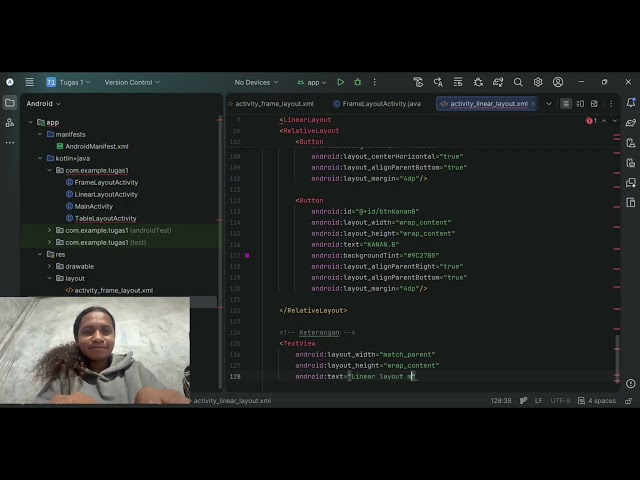Open AndroidManifest.xml in project tree
Screen dimensions: 640x480
coord(97,146)
